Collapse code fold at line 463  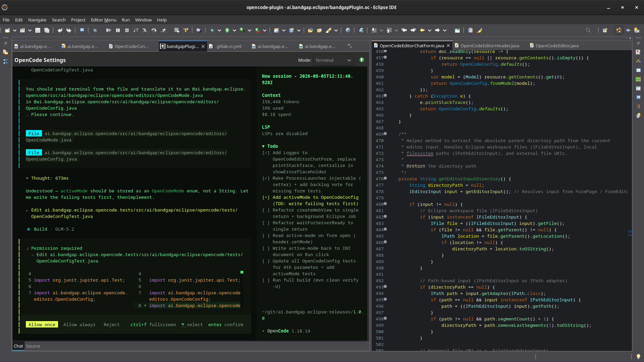[385, 96]
